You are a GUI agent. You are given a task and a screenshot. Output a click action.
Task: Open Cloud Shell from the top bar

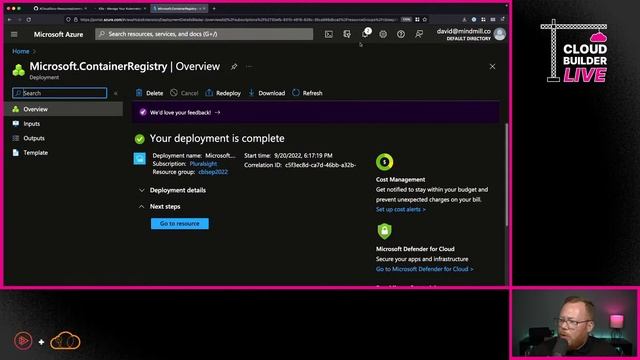coord(329,34)
